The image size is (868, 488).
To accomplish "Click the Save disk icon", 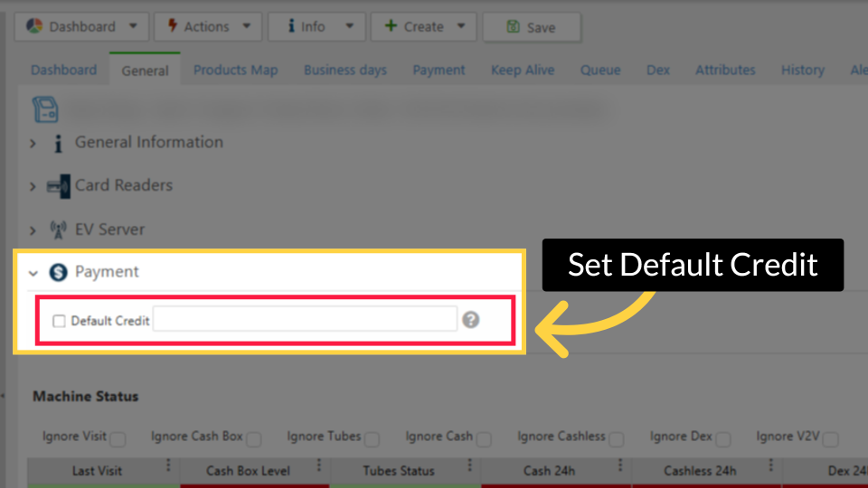I will (514, 26).
